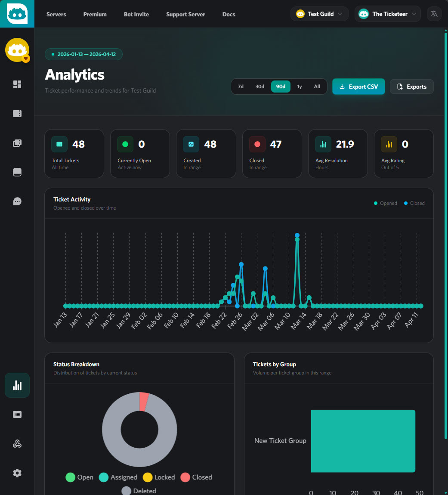Open the language translation icon in top bar
This screenshot has height=495, width=448.
pos(434,13)
